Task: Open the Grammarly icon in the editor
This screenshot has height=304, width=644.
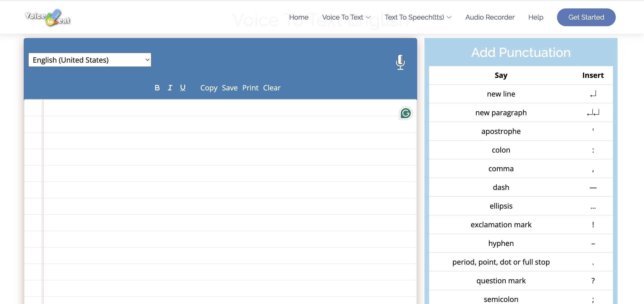Action: (x=405, y=113)
